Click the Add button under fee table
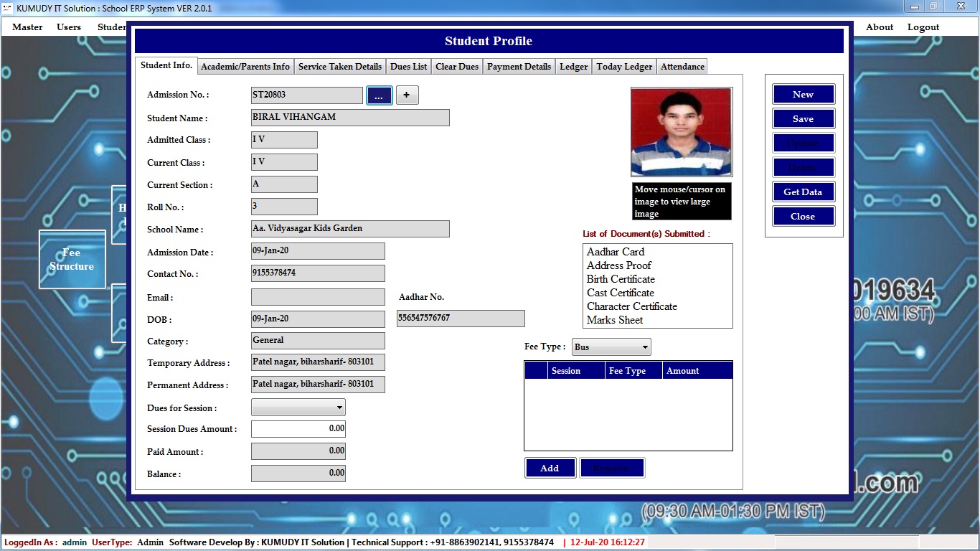The image size is (980, 551). click(x=550, y=468)
